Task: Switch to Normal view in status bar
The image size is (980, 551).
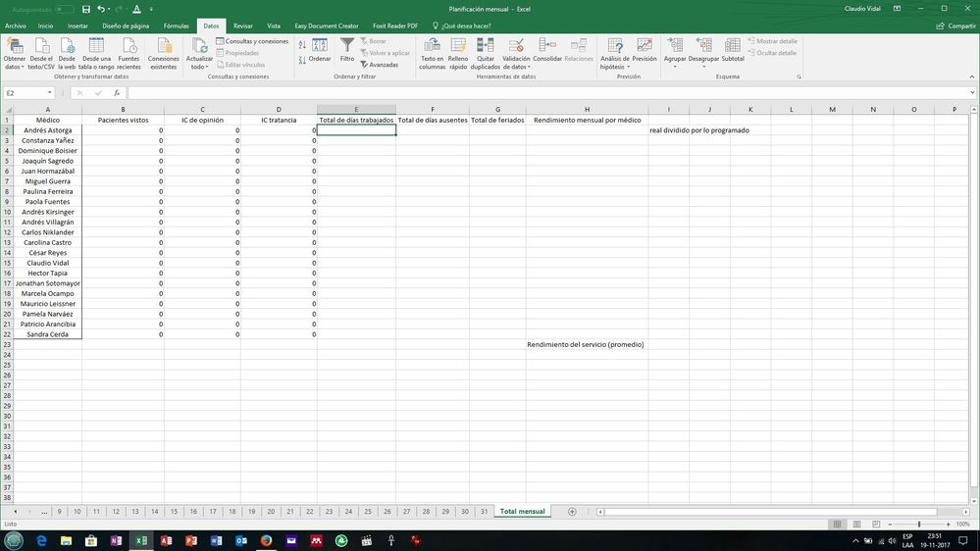Action: click(837, 525)
